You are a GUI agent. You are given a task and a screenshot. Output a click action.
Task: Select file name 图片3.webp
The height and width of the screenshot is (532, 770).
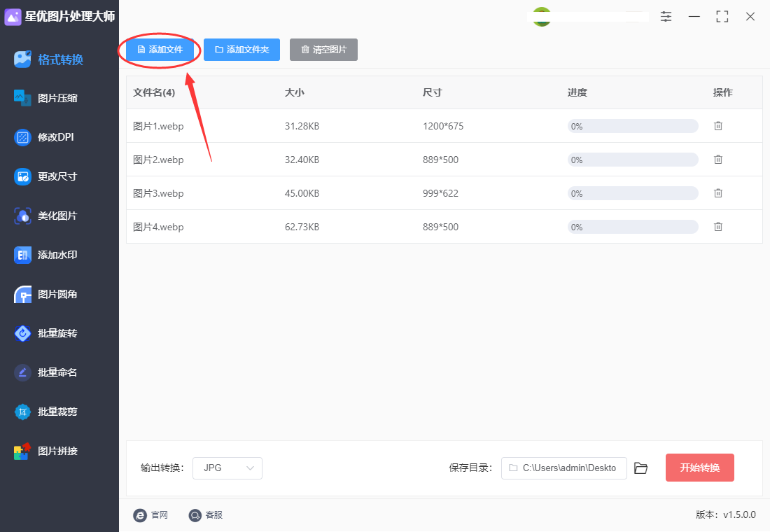point(158,193)
